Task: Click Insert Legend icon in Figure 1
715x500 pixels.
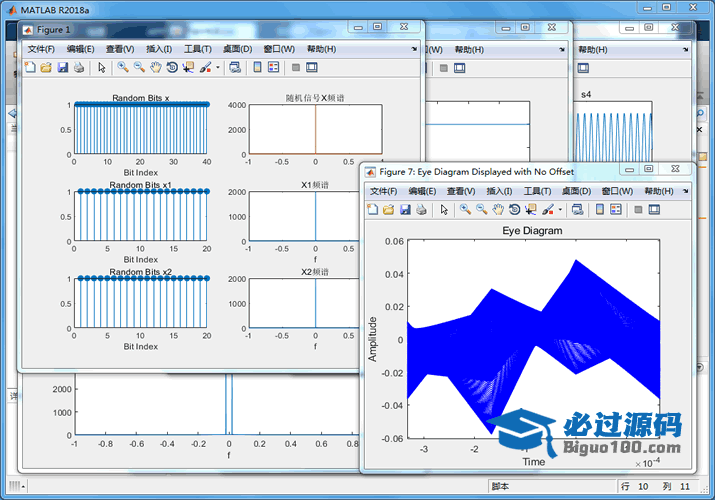Action: [x=274, y=68]
